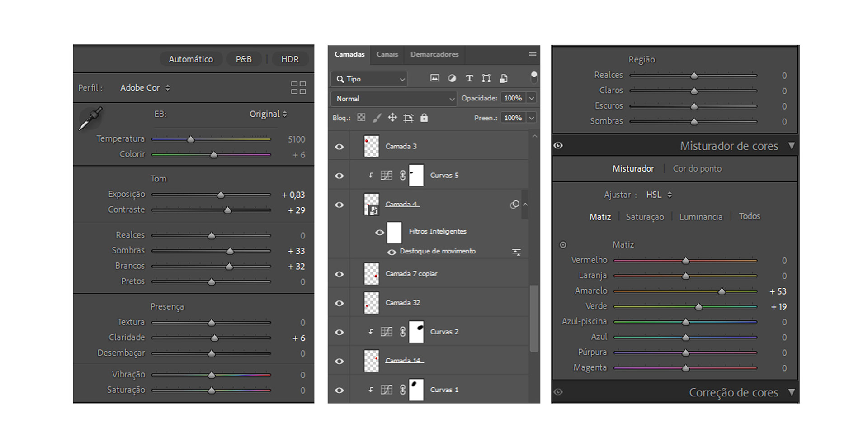Toggle Filtros Inteligentes visibility
Screen dimensions: 868x448
[380, 232]
